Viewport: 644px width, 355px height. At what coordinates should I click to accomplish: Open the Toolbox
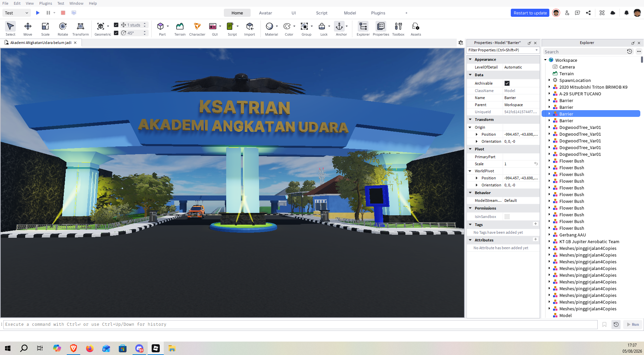(x=398, y=29)
